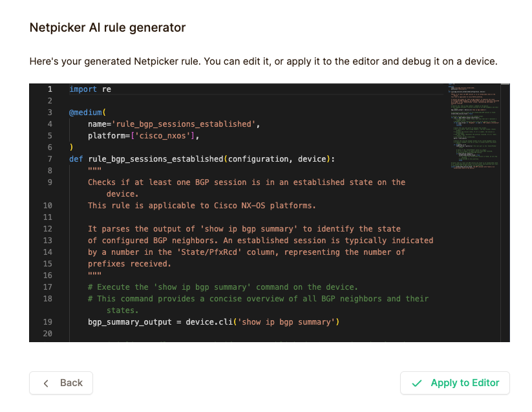Click line number 19 in the gutter
Image resolution: width=532 pixels, height=412 pixels.
pyautogui.click(x=49, y=322)
